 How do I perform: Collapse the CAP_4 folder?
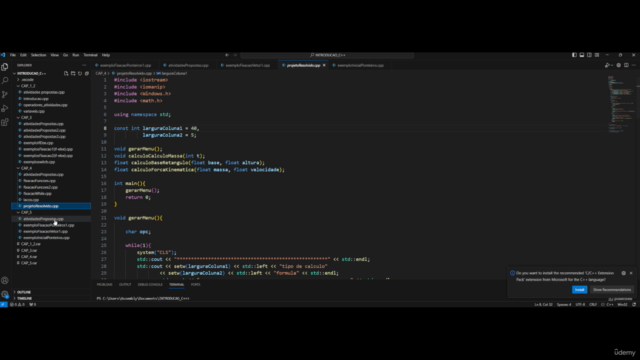25,168
